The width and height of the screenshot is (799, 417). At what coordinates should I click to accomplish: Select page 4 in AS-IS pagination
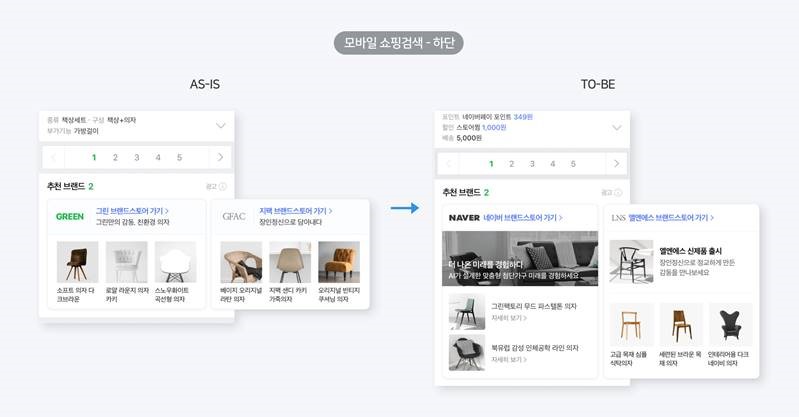pyautogui.click(x=158, y=158)
